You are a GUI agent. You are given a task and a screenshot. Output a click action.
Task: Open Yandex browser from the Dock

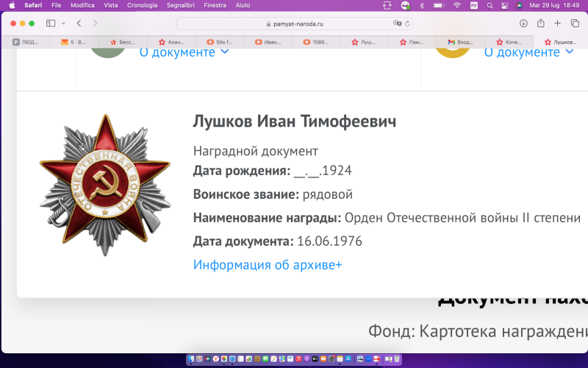(x=216, y=359)
